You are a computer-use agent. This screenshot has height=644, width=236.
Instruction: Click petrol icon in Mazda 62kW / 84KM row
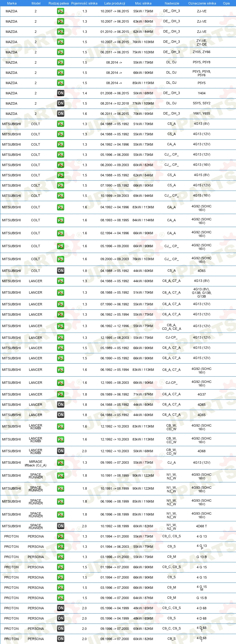[x=61, y=32]
